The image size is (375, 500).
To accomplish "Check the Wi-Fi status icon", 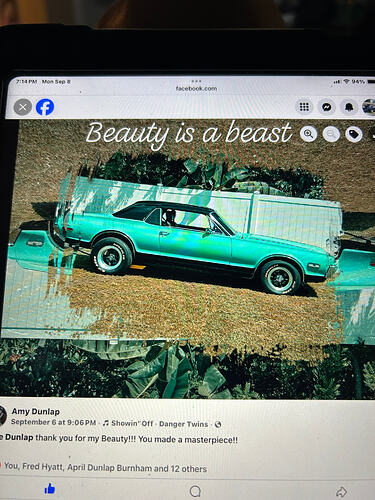I will (346, 81).
